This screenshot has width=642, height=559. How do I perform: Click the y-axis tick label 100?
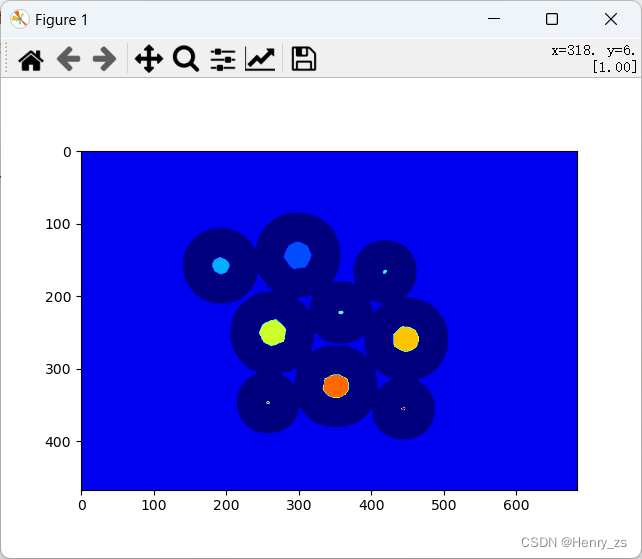pos(58,224)
